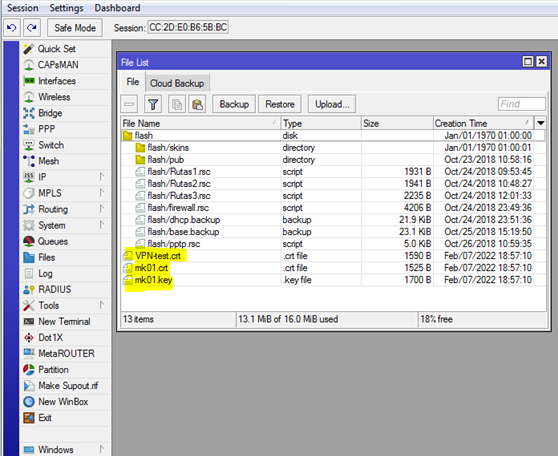
Task: Click the Find search field
Action: tap(521, 104)
